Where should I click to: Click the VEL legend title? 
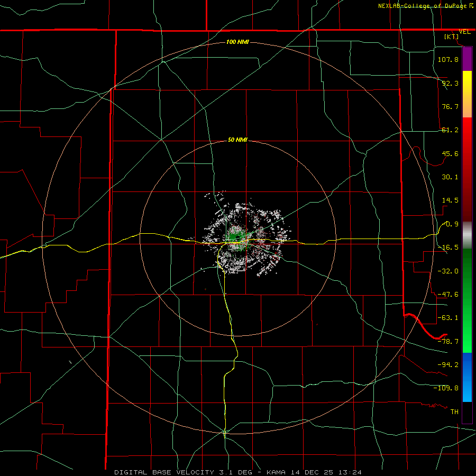(464, 32)
